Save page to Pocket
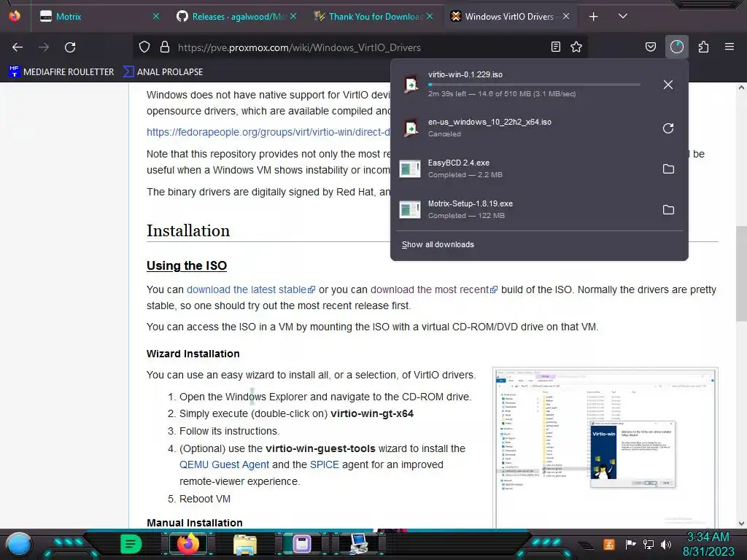Viewport: 747px width, 560px height. pos(650,47)
